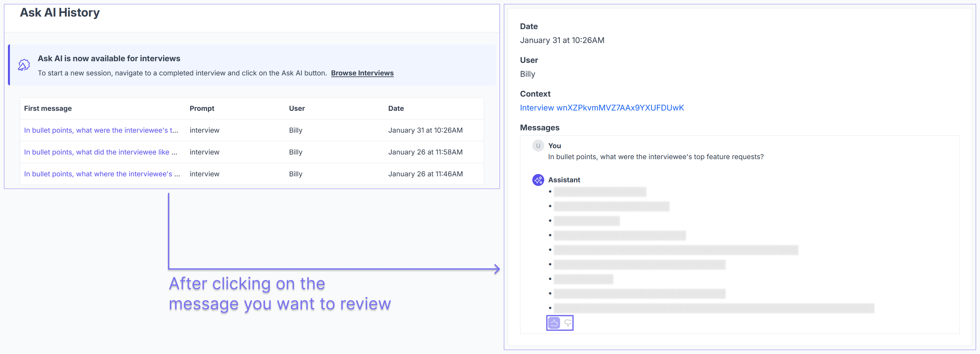
Task: Click the Assistant sparkle avatar icon
Action: (538, 180)
